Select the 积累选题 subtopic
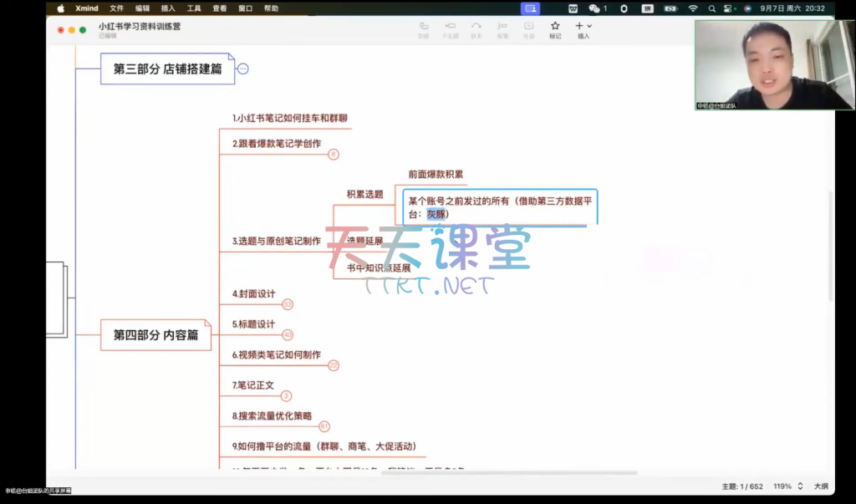The width and height of the screenshot is (856, 504). [364, 195]
